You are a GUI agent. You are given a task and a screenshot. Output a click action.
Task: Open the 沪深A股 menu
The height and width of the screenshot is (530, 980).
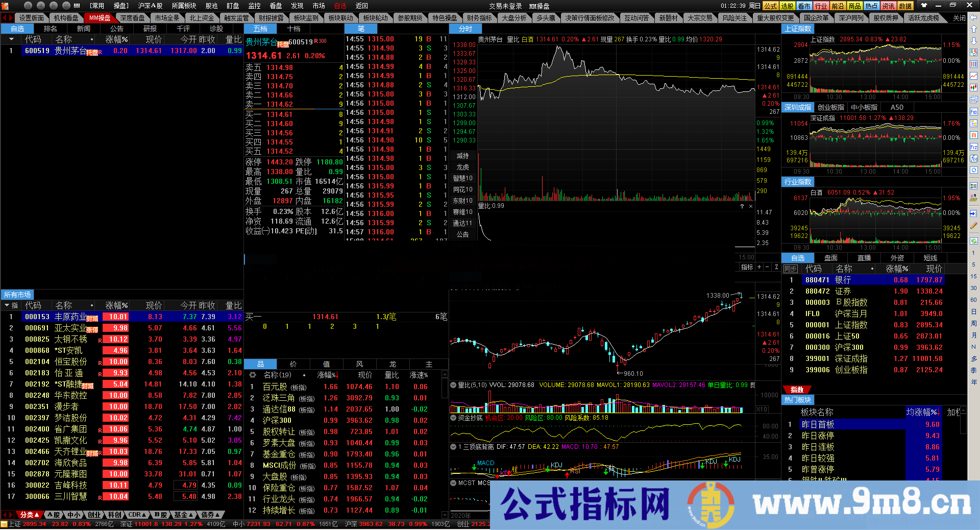coord(150,6)
